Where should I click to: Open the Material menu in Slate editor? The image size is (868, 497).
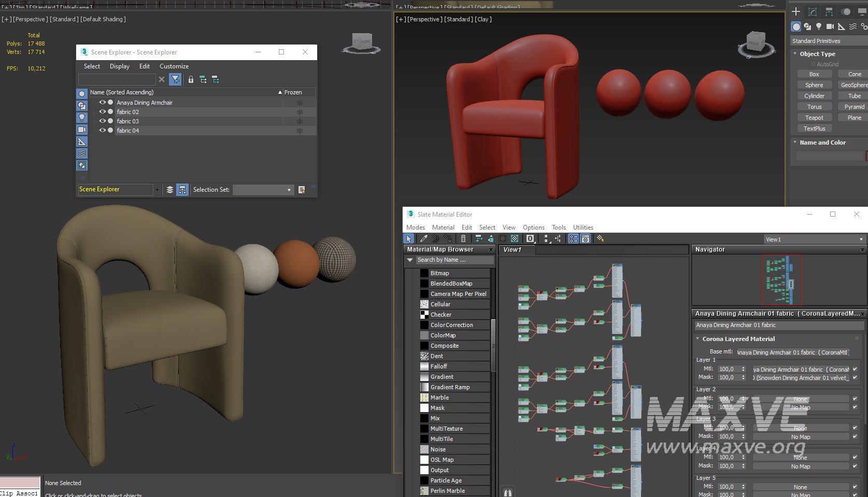tap(443, 228)
